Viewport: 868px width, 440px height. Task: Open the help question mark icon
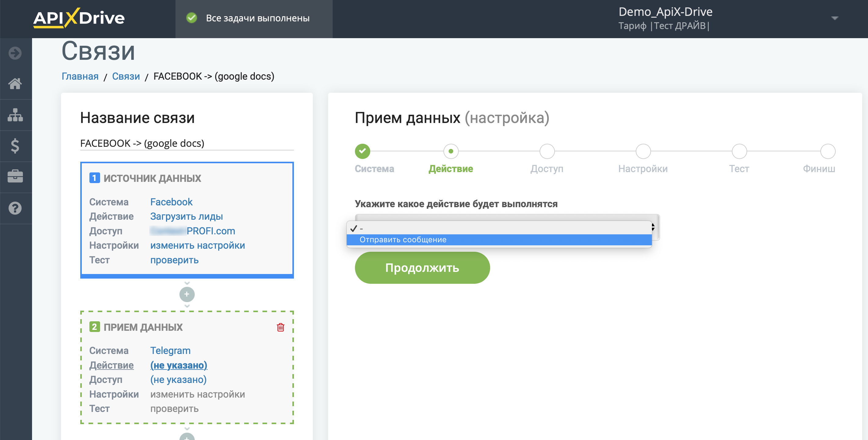click(15, 208)
